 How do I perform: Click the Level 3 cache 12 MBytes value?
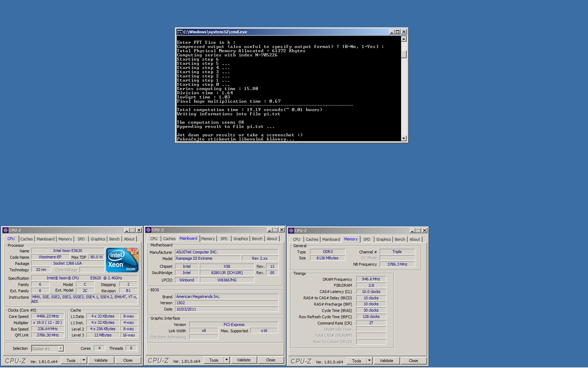click(103, 335)
